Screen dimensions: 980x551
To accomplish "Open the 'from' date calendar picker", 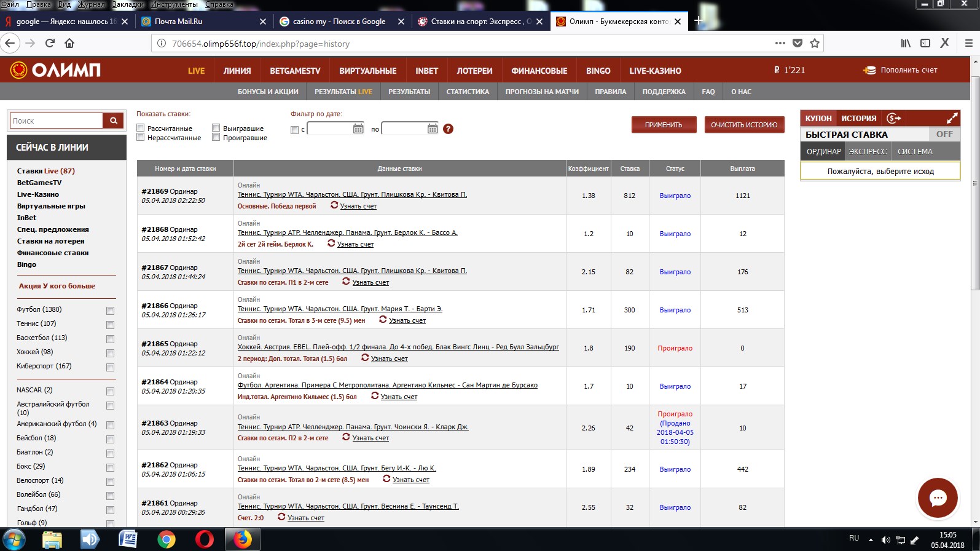I will (358, 129).
